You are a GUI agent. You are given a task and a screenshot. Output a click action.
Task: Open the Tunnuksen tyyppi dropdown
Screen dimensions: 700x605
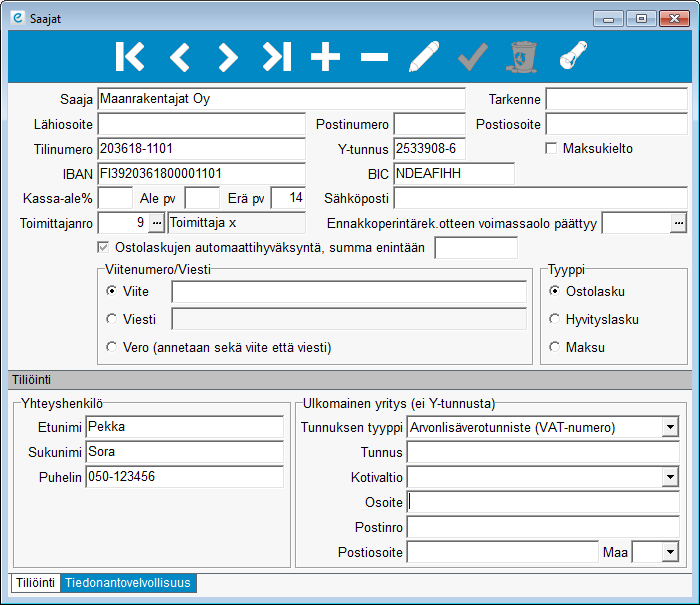[670, 427]
